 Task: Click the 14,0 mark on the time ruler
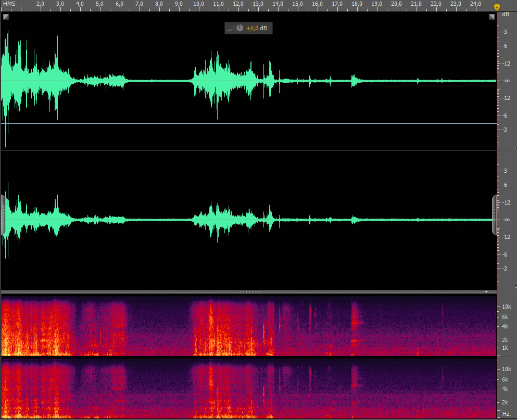(x=278, y=4)
